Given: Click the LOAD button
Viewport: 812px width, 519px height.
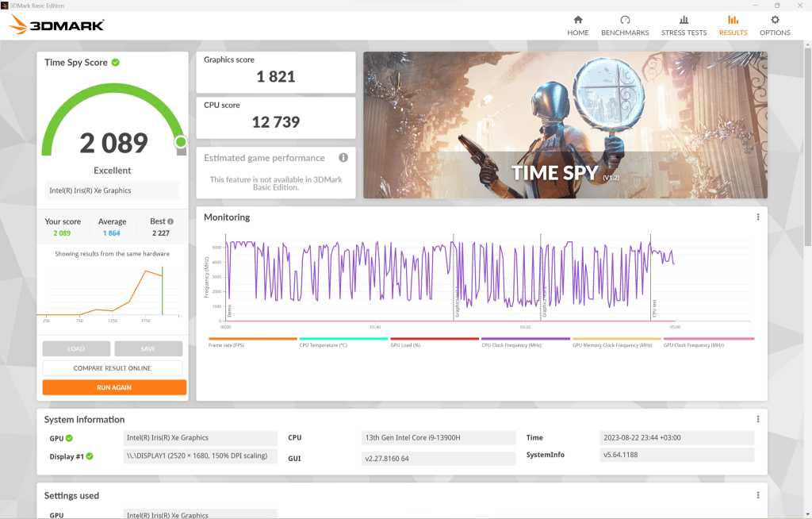Looking at the screenshot, I should [76, 348].
